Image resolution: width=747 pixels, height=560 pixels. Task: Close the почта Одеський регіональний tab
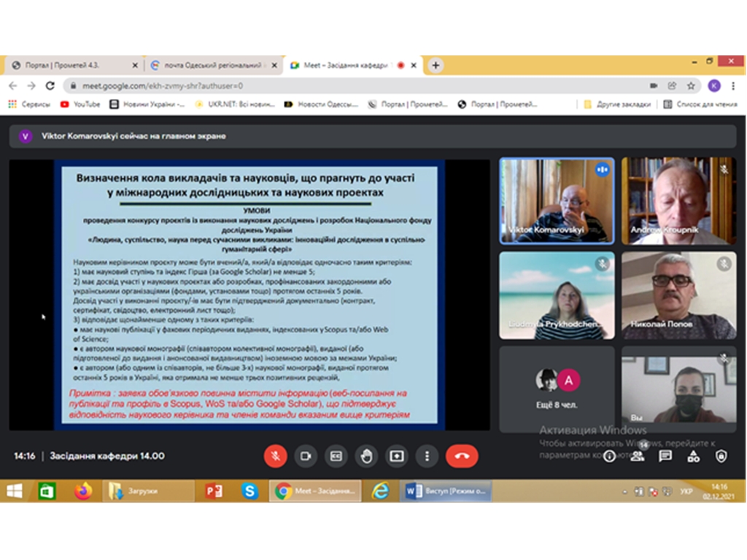pos(274,65)
